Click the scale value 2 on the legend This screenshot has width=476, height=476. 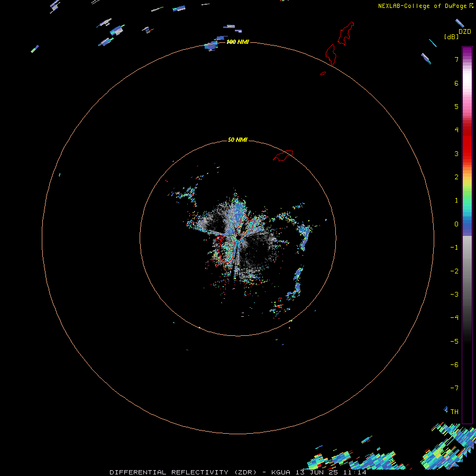point(456,177)
